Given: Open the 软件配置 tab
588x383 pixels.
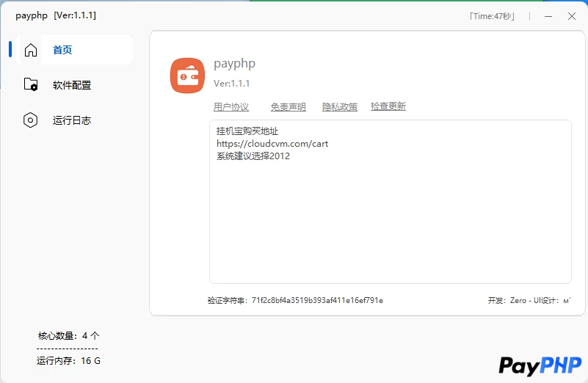Looking at the screenshot, I should pos(72,85).
